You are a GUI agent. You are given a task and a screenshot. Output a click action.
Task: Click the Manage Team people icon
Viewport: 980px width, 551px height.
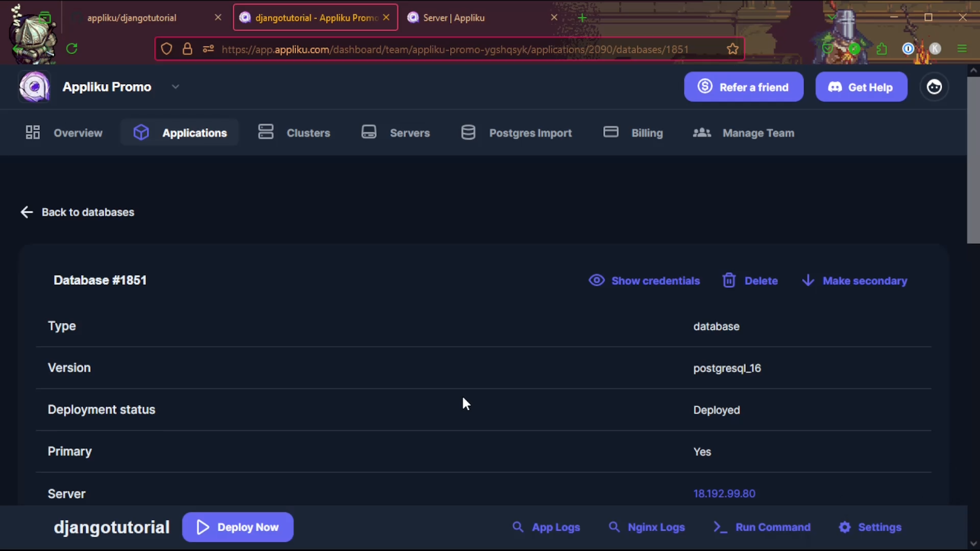(702, 133)
